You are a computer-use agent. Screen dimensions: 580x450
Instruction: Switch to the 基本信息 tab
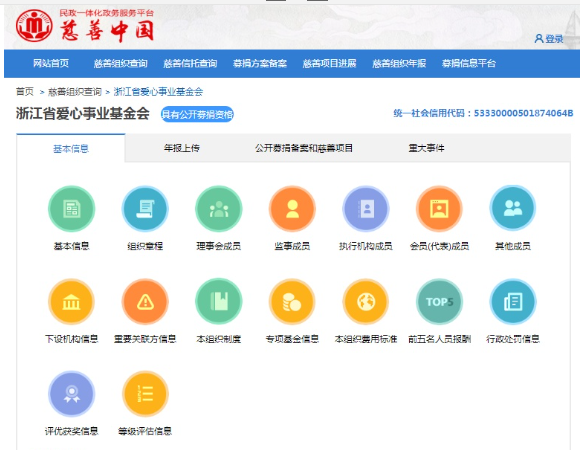click(x=71, y=148)
